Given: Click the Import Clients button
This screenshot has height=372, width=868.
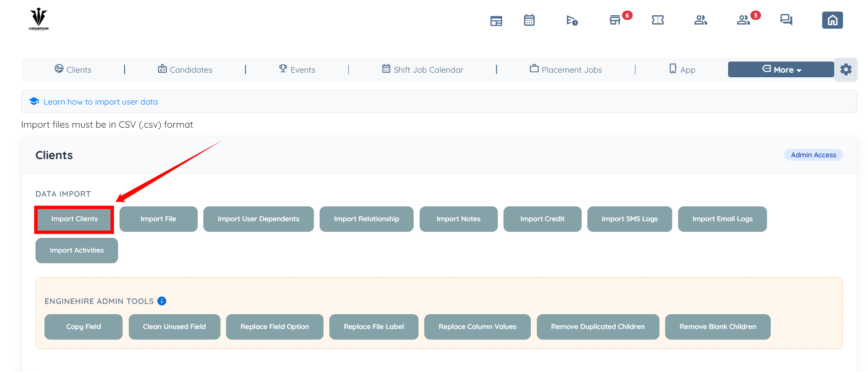Looking at the screenshot, I should click(x=74, y=219).
